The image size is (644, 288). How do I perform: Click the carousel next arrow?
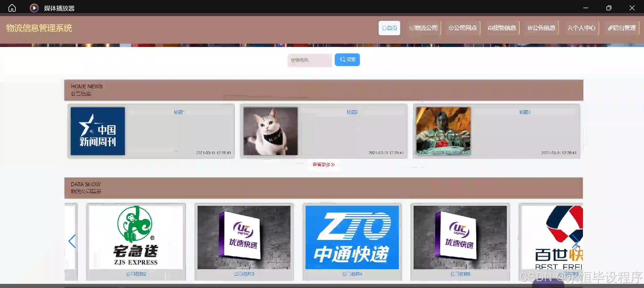(576, 241)
